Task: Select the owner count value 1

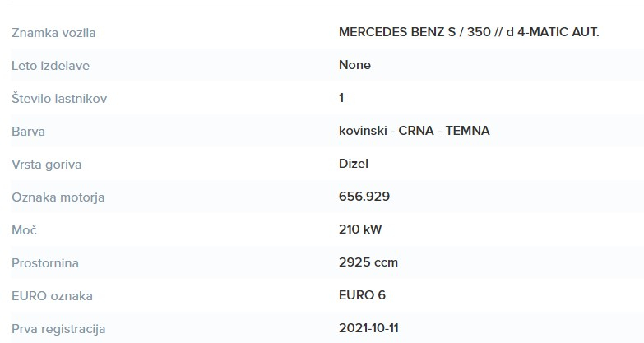Action: coord(341,98)
